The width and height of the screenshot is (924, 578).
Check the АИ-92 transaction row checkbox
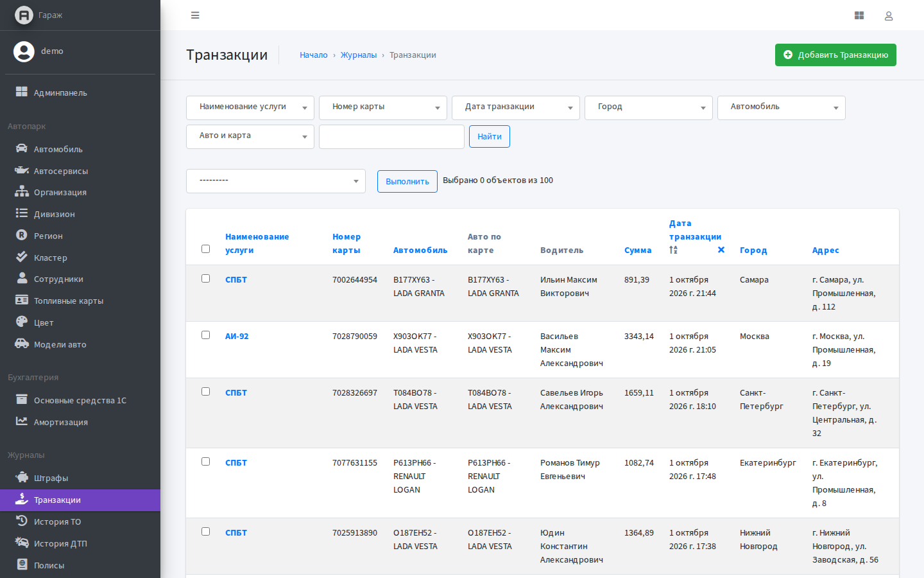click(205, 335)
